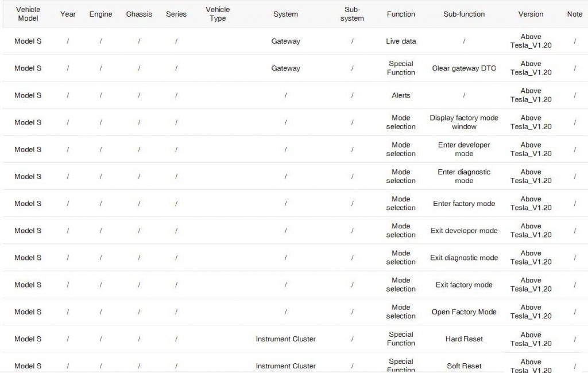The height and width of the screenshot is (373, 588).
Task: Click the Note column header
Action: click(x=574, y=14)
